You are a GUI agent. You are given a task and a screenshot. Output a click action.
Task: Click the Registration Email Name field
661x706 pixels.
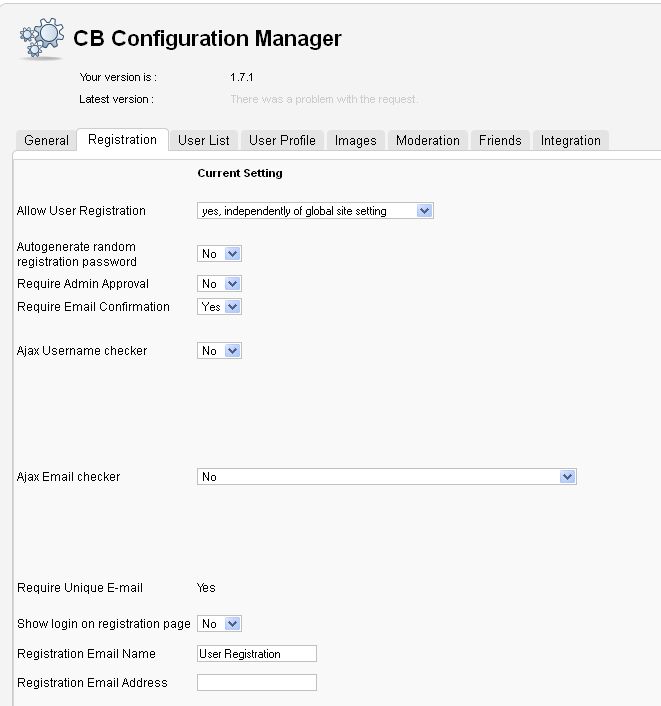pyautogui.click(x=257, y=654)
